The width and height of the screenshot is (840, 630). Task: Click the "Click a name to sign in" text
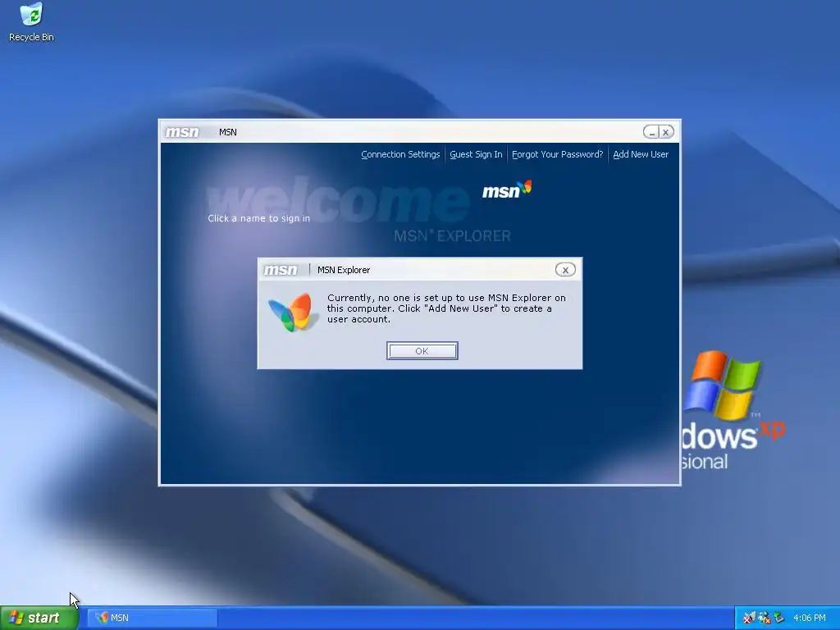point(258,218)
